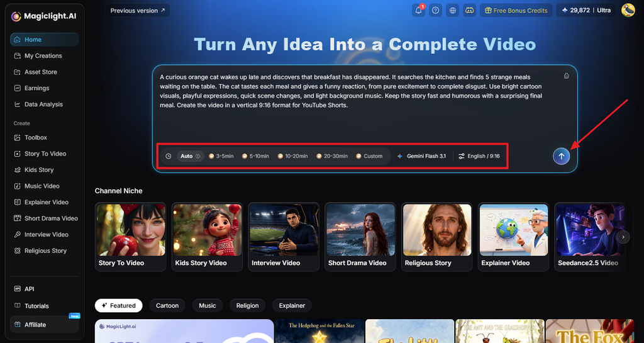Select the Cartoon tab
644x343 pixels.
pyautogui.click(x=167, y=306)
